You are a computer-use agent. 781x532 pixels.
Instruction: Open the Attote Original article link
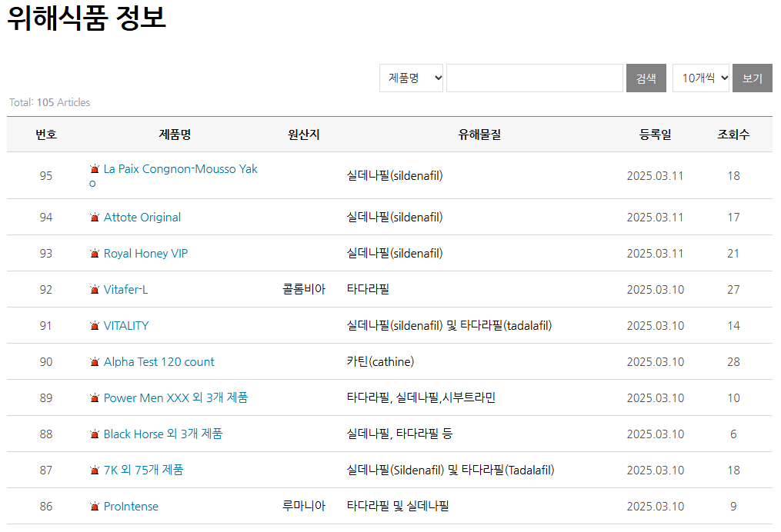point(142,218)
